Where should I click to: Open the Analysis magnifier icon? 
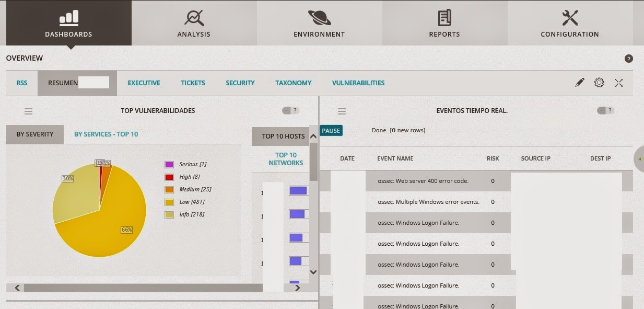coord(194,18)
